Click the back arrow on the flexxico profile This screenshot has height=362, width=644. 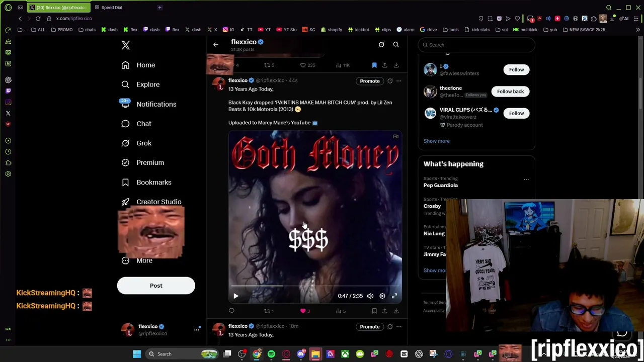[x=215, y=45]
